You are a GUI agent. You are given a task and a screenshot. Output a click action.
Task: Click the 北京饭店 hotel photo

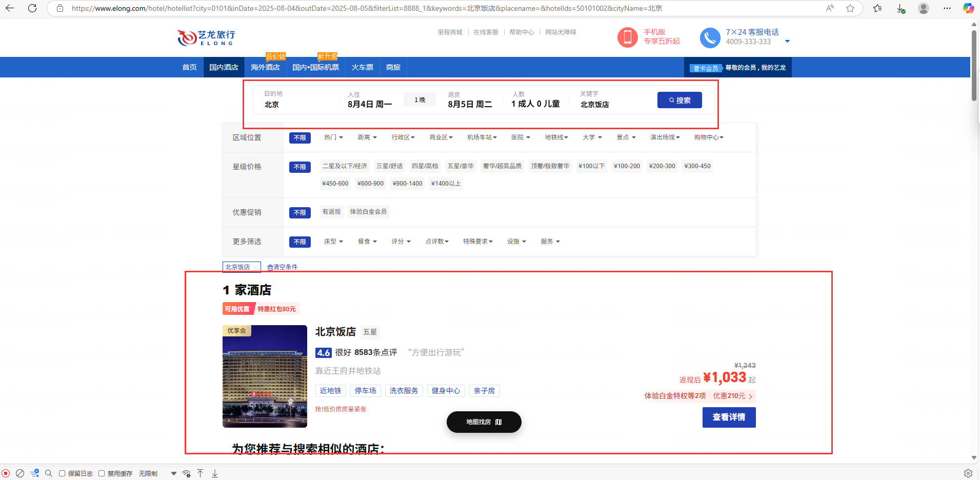point(265,376)
